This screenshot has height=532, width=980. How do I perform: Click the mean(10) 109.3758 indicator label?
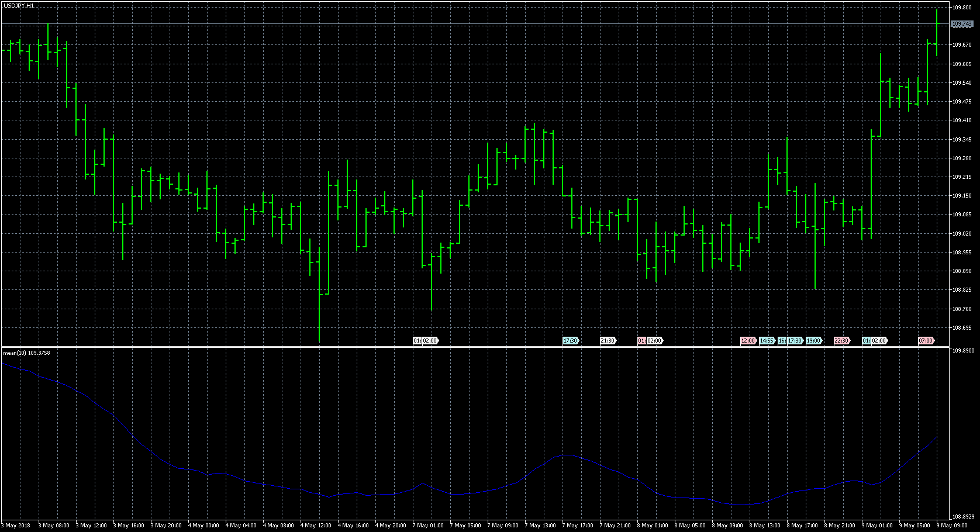(x=26, y=353)
